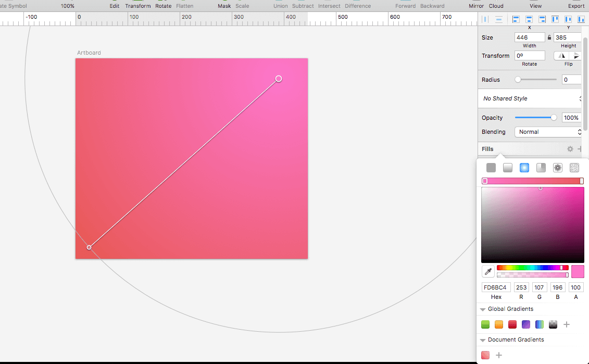Select the top-right gradient endpoint handle
This screenshot has width=589, height=364.
click(278, 79)
